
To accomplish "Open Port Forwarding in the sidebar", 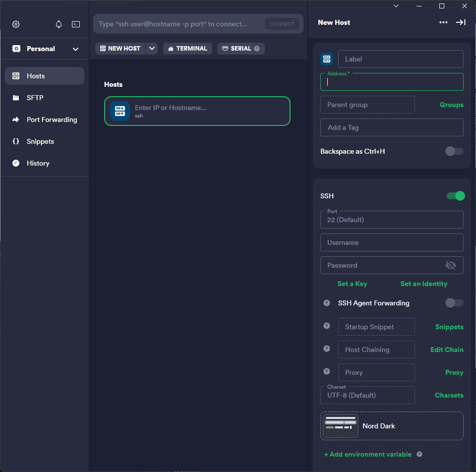I will point(52,119).
